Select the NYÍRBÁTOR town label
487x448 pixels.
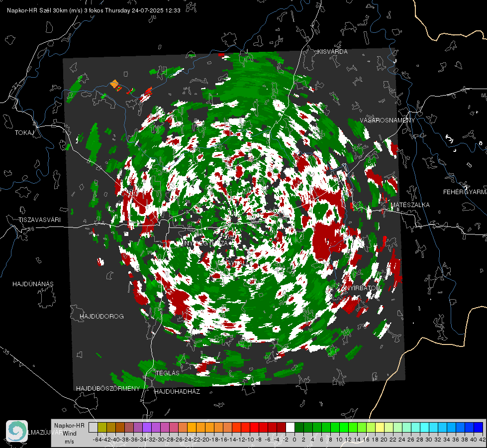click(362, 288)
